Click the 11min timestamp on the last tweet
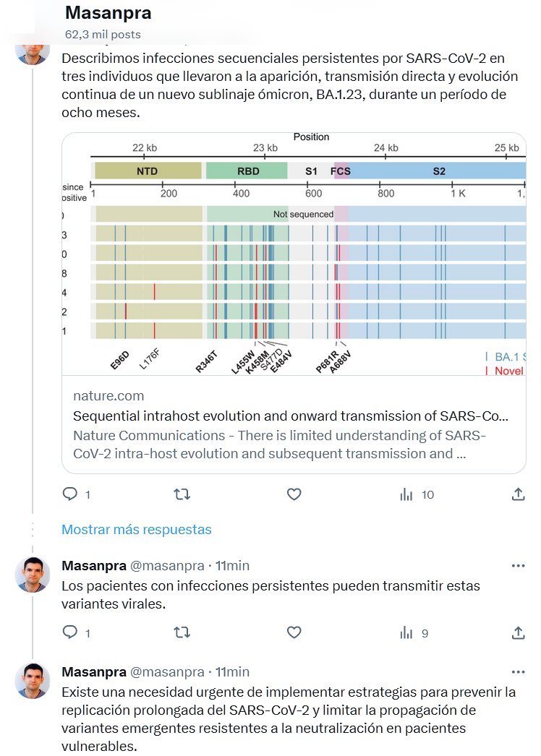Viewport: 541px width, 756px height. pyautogui.click(x=232, y=671)
